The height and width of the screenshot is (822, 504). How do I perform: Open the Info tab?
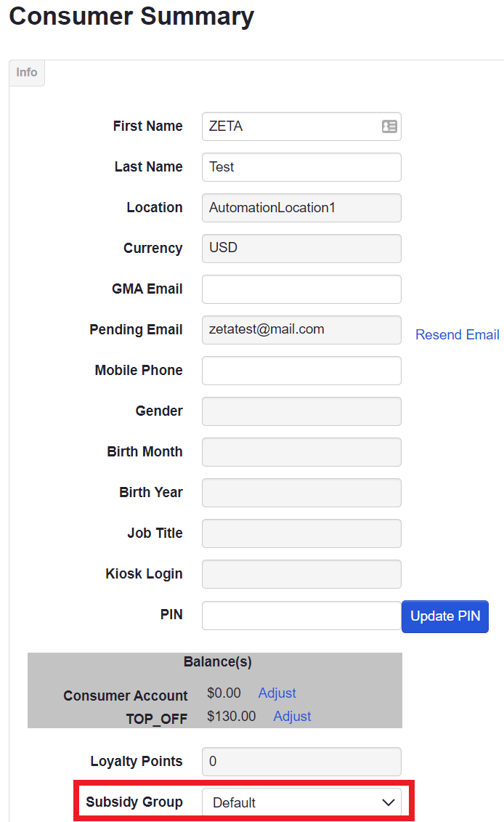[27, 73]
